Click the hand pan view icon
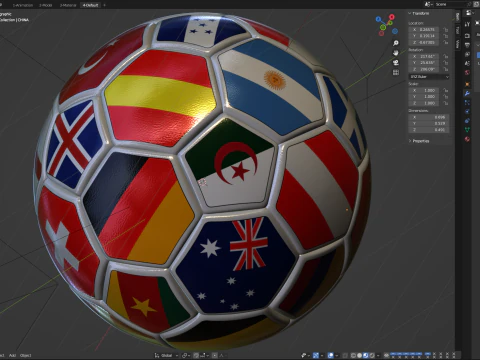Screen dimensions: 480x360 (396, 53)
